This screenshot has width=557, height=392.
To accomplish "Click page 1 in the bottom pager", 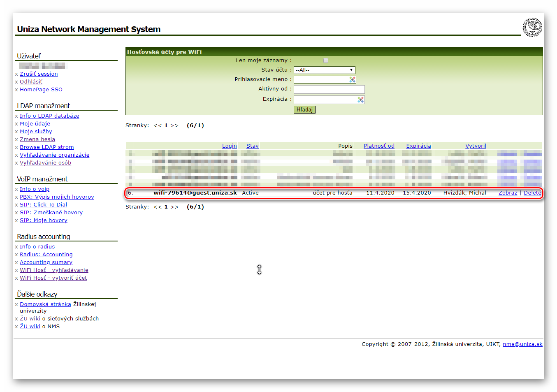I will point(166,207).
